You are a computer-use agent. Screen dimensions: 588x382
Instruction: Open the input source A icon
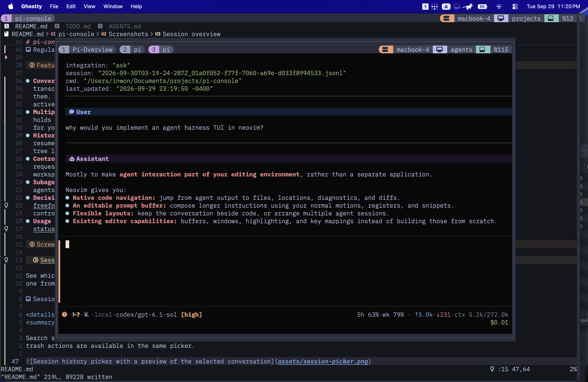pyautogui.click(x=446, y=7)
